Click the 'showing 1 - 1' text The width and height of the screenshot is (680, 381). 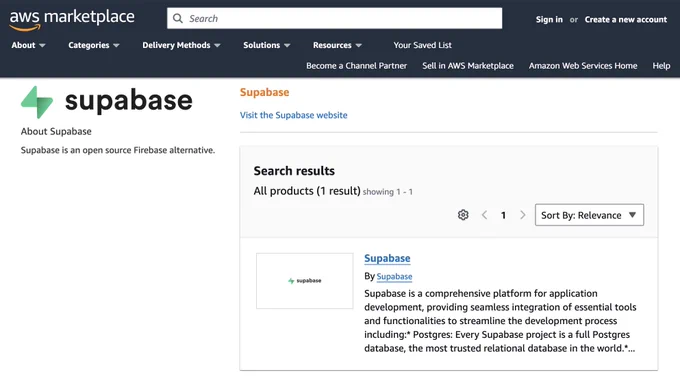point(388,192)
